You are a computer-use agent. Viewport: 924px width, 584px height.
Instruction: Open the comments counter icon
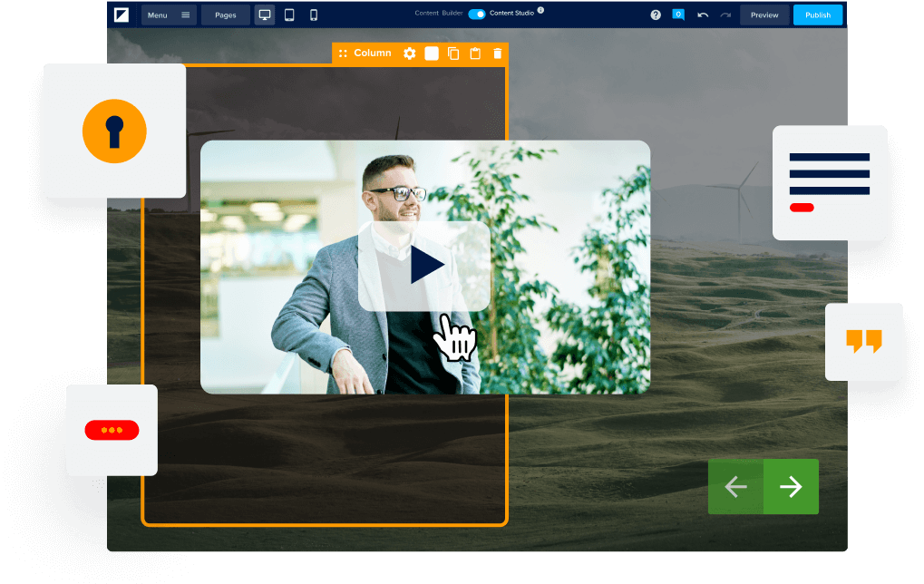click(678, 15)
